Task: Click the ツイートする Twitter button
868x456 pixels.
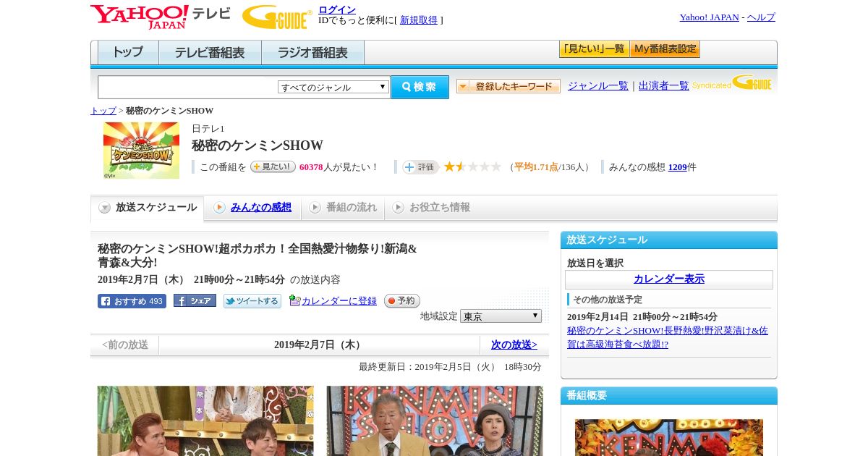Action: click(x=252, y=301)
